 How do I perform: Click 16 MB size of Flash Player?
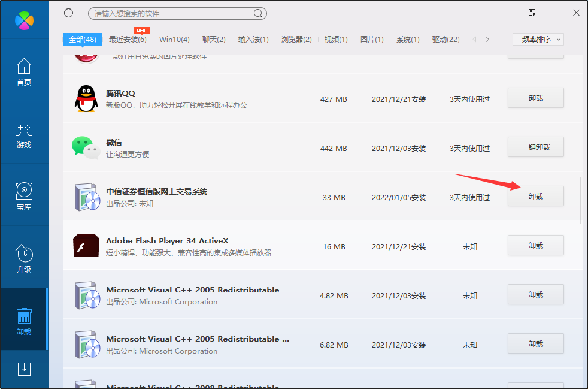click(x=334, y=247)
